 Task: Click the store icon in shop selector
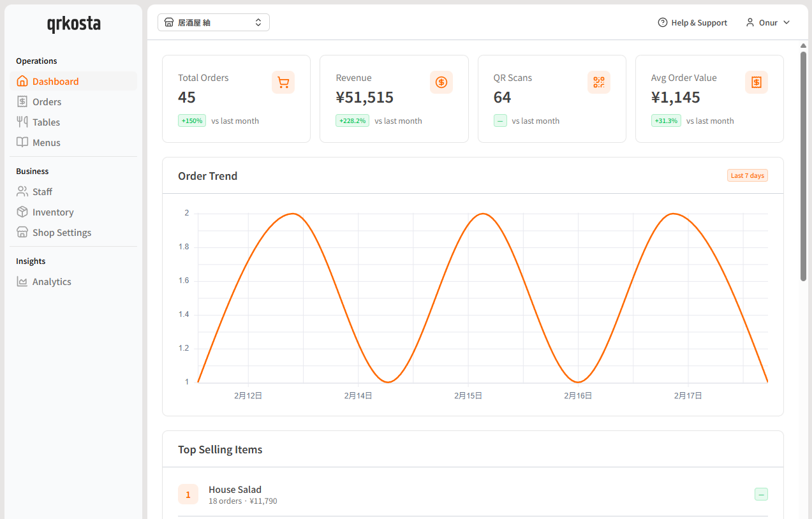click(169, 22)
